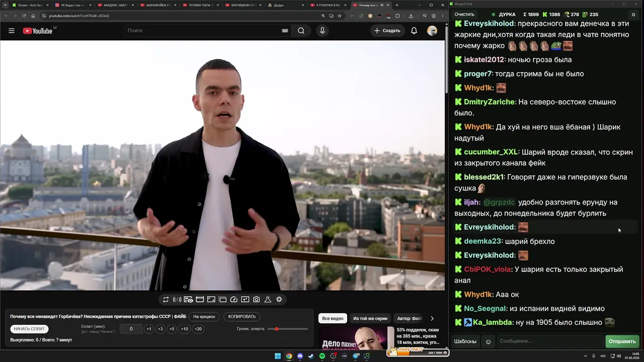Open the Дело пахнет video thumbnail
The image size is (644, 362).
[x=356, y=337]
